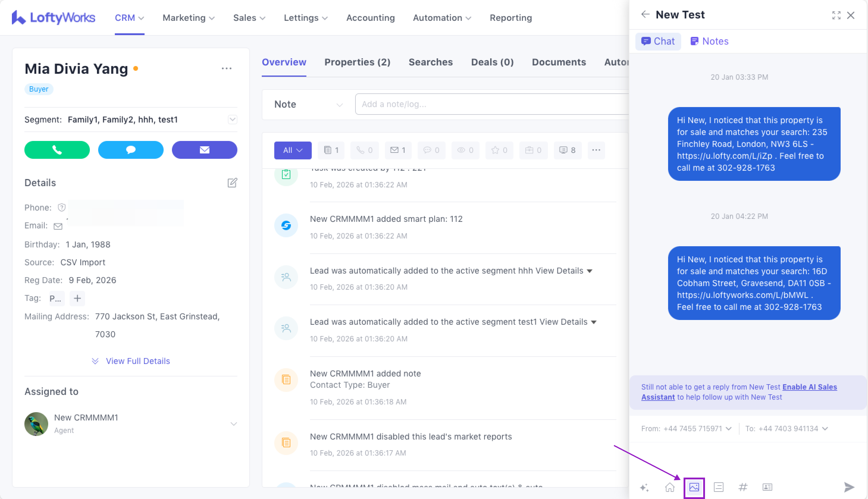
Task: Click the purple email button
Action: click(x=204, y=150)
